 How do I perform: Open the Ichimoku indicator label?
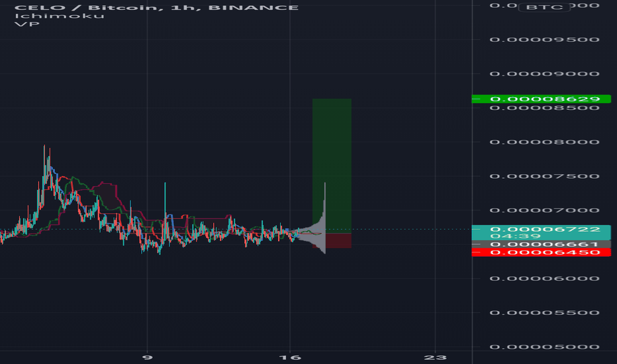pyautogui.click(x=60, y=16)
